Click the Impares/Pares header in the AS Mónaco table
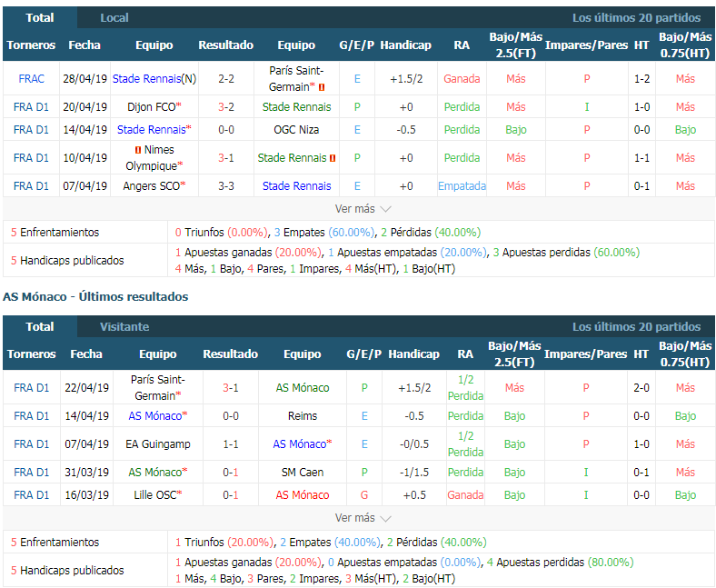This screenshot has height=588, width=716. pos(585,354)
